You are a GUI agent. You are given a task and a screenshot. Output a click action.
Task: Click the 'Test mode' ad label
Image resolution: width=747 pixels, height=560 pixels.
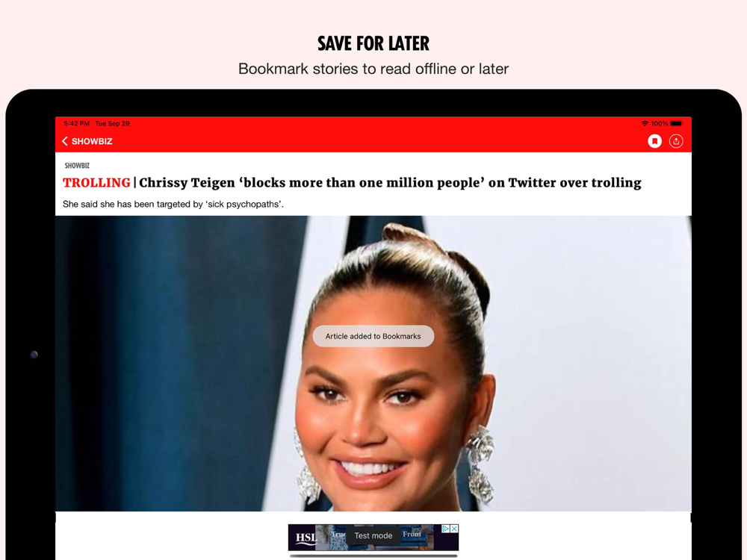pyautogui.click(x=373, y=535)
